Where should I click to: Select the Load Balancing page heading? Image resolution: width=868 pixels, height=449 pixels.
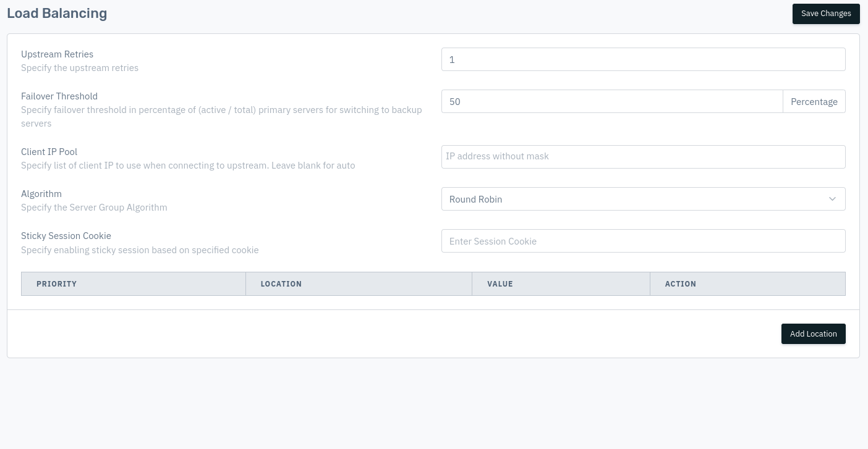click(x=57, y=13)
